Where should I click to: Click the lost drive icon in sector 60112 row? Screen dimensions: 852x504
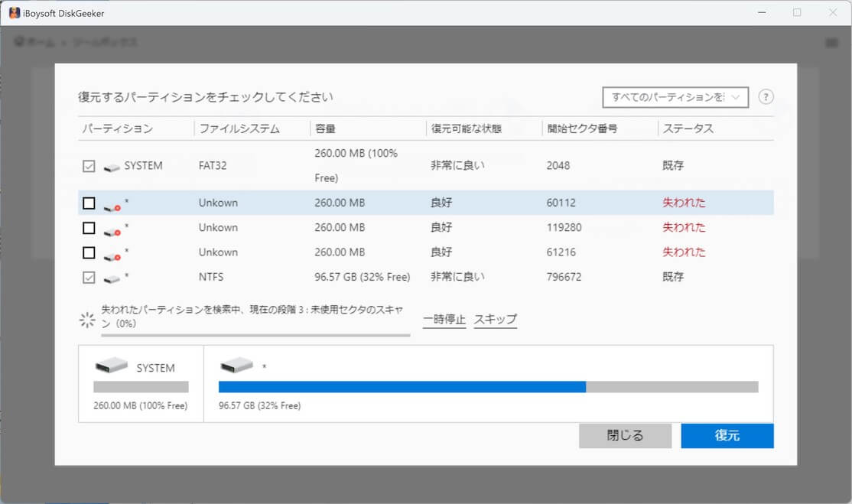(112, 207)
